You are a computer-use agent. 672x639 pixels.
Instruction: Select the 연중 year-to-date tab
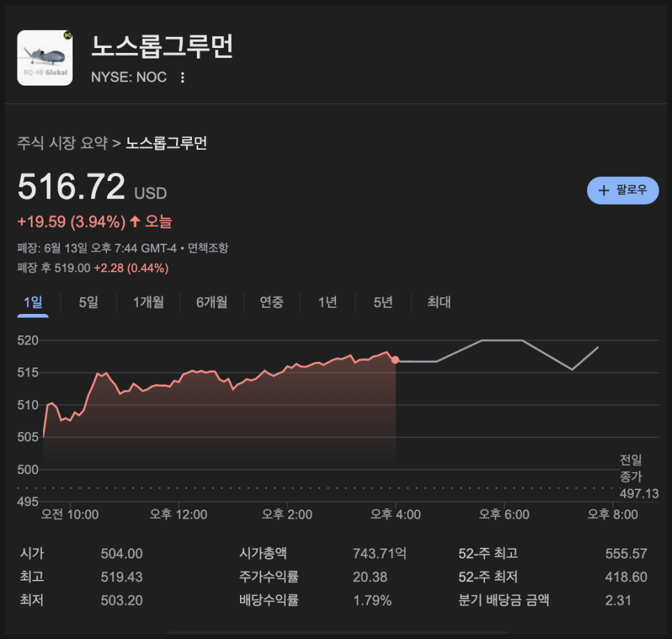tap(272, 302)
